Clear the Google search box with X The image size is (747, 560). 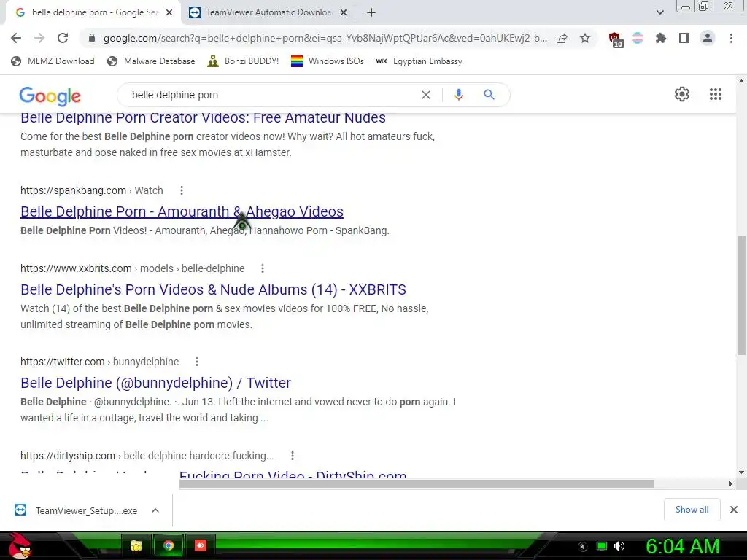426,95
